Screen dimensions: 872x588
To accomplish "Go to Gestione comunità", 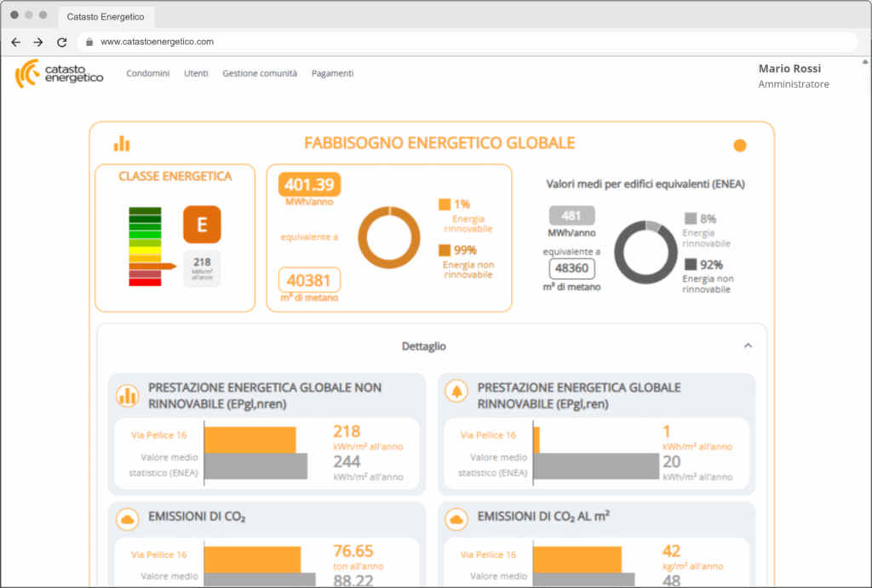I will pyautogui.click(x=260, y=74).
